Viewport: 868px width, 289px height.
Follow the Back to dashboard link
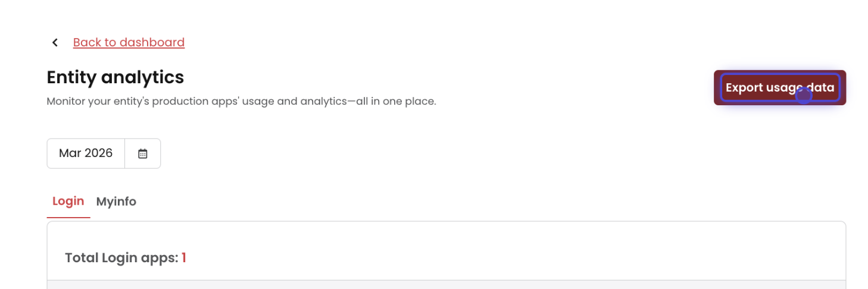tap(129, 42)
